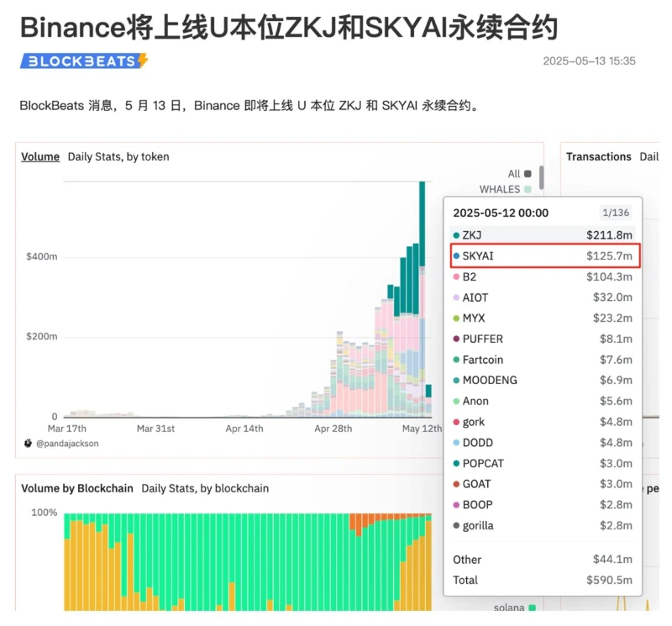Open the Volume chart title link
Image resolution: width=672 pixels, height=626 pixels.
(x=40, y=157)
